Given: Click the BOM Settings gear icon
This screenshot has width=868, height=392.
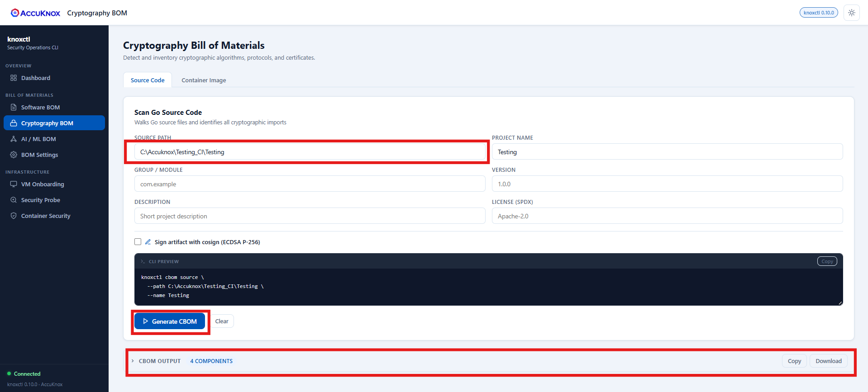Looking at the screenshot, I should [14, 155].
